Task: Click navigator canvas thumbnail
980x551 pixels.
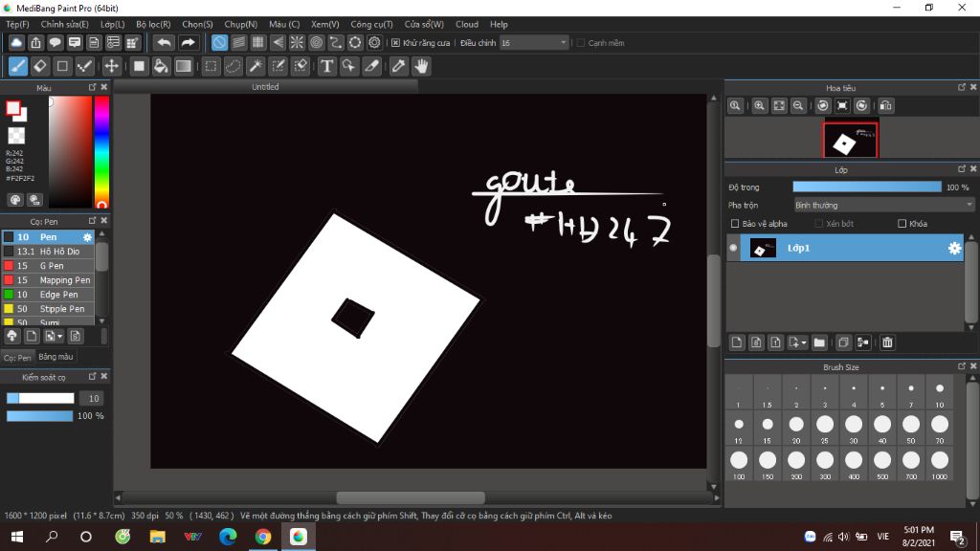Action: tap(850, 140)
